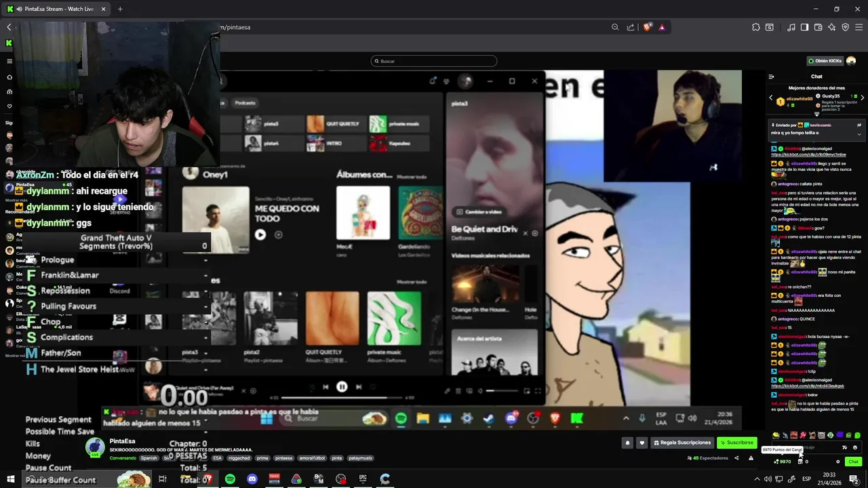Open the first kickbot.com clip link in chat
The height and width of the screenshot is (488, 868).
tap(808, 155)
